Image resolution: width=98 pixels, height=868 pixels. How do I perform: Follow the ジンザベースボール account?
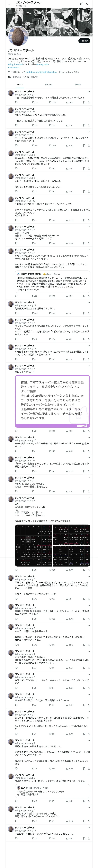[84, 41]
